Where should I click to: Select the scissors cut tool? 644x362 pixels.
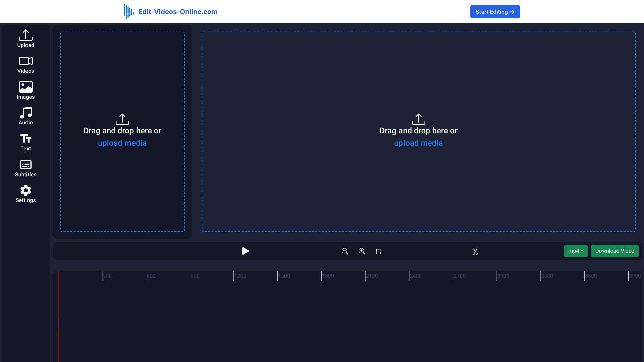475,251
